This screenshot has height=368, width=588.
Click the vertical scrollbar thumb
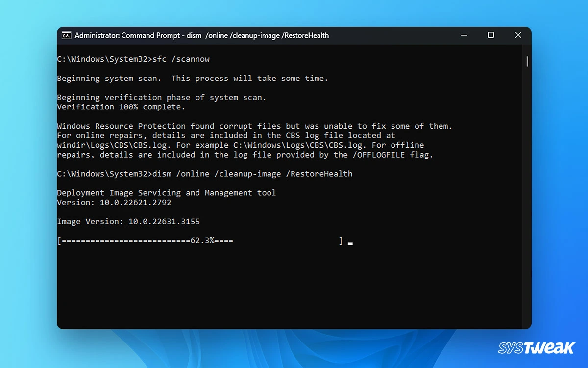click(x=526, y=62)
